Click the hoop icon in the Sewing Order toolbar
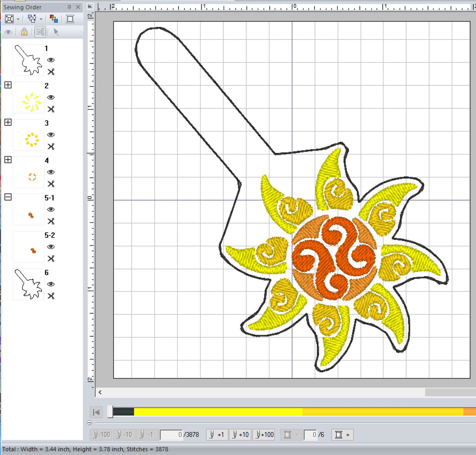Screen dimensions: 476x455 coord(70,18)
